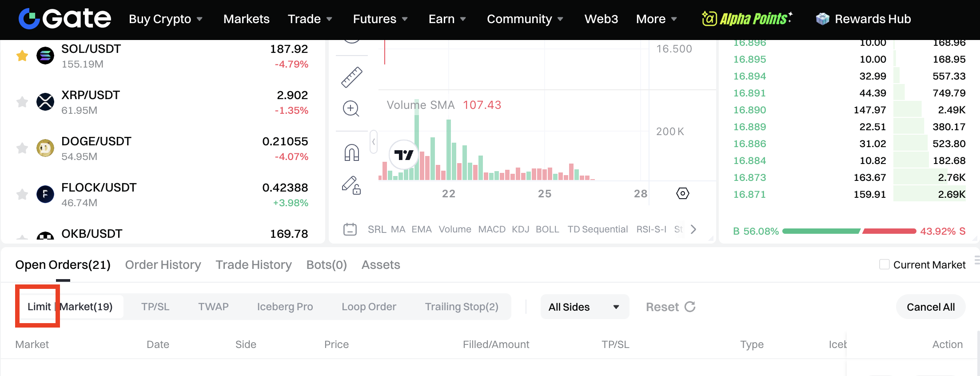Open chart settings hexagon icon
This screenshot has height=376, width=980.
682,193
